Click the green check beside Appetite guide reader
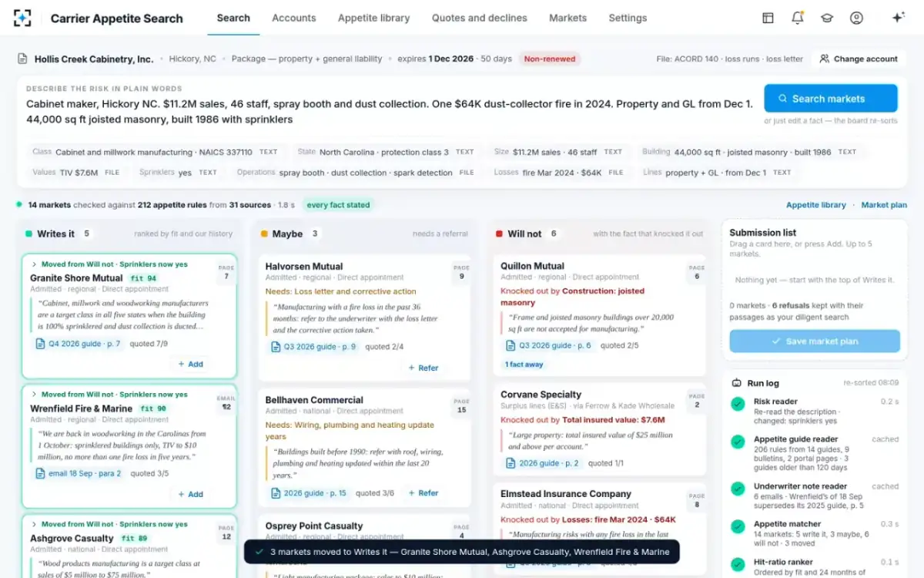Viewport: 924px width, 578px height. tap(738, 442)
